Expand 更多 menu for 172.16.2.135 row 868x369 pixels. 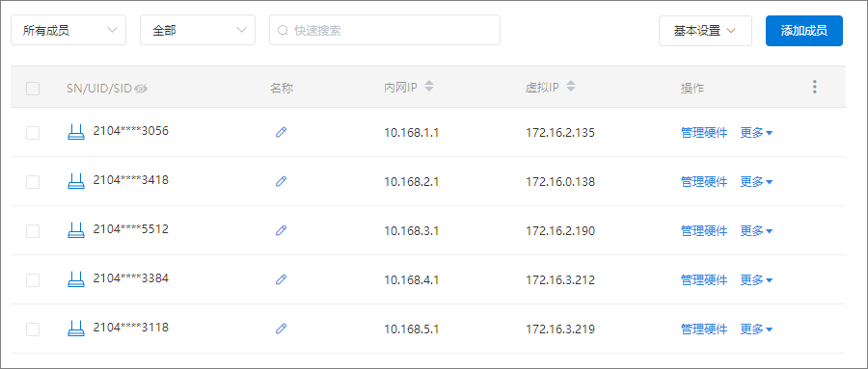(756, 133)
